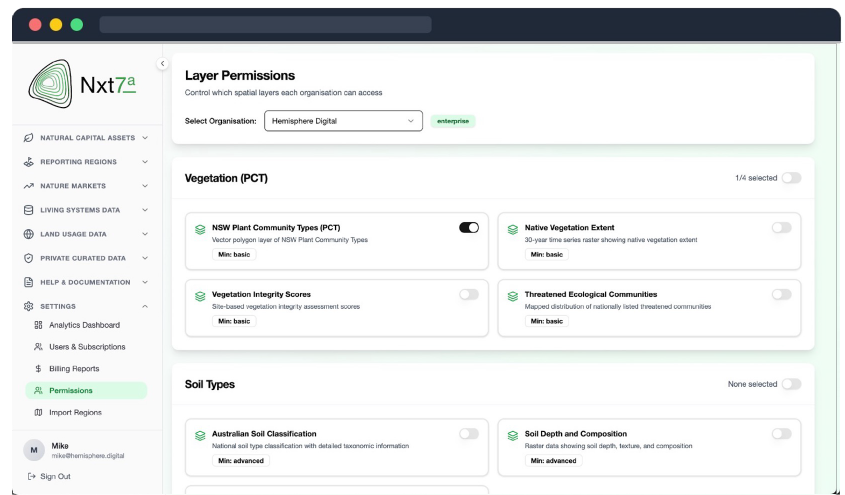Expand the Natural Capital Assets chevron
The image size is (845, 495).
pos(145,138)
